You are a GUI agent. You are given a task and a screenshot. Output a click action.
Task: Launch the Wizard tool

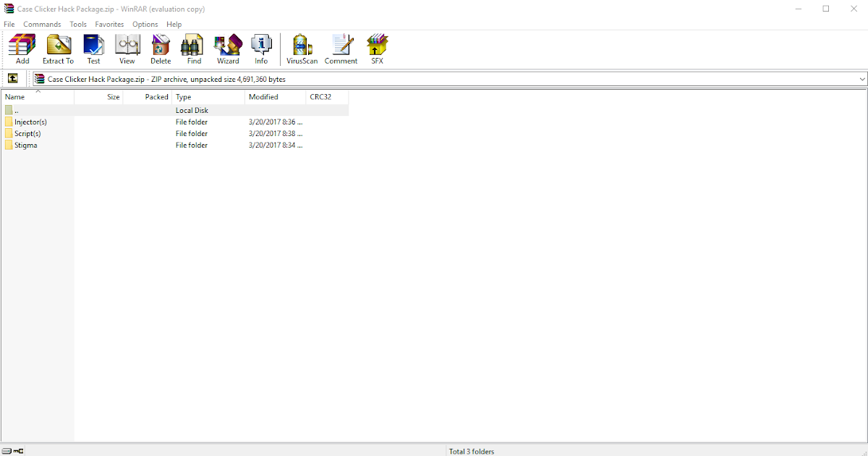pyautogui.click(x=228, y=49)
